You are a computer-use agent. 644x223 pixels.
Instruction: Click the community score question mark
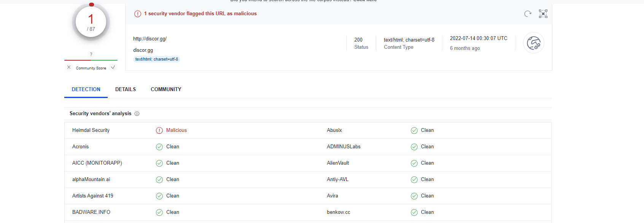click(91, 55)
